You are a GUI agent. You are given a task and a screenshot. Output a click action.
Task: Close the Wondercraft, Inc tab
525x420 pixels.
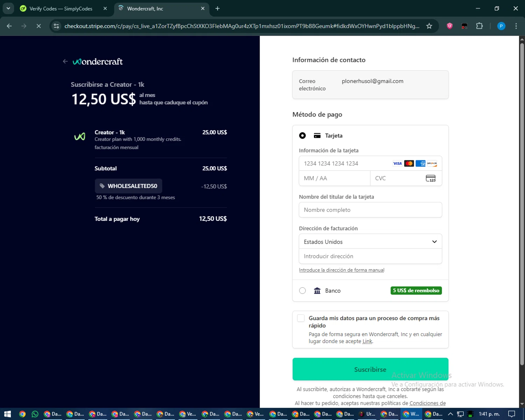[x=203, y=8]
